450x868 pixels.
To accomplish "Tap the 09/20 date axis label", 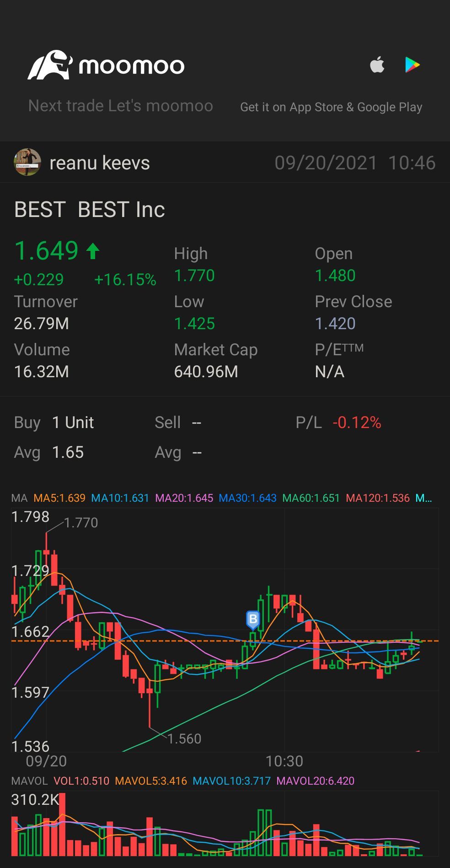I will pos(46,761).
